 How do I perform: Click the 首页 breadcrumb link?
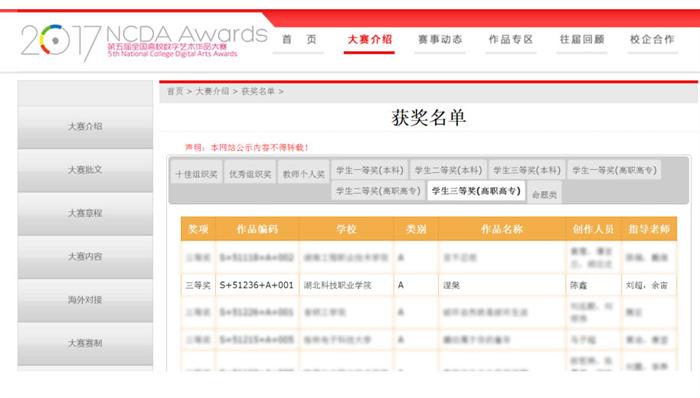click(x=175, y=91)
